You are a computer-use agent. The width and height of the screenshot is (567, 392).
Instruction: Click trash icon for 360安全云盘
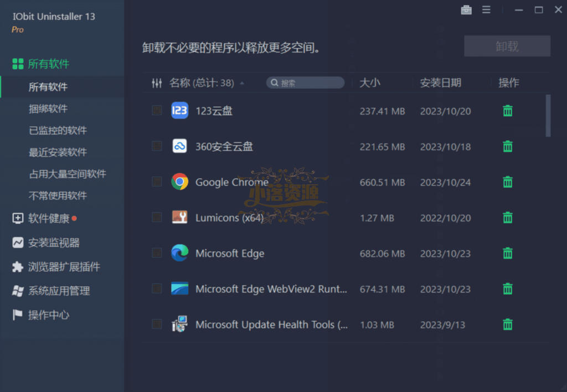[x=508, y=147]
